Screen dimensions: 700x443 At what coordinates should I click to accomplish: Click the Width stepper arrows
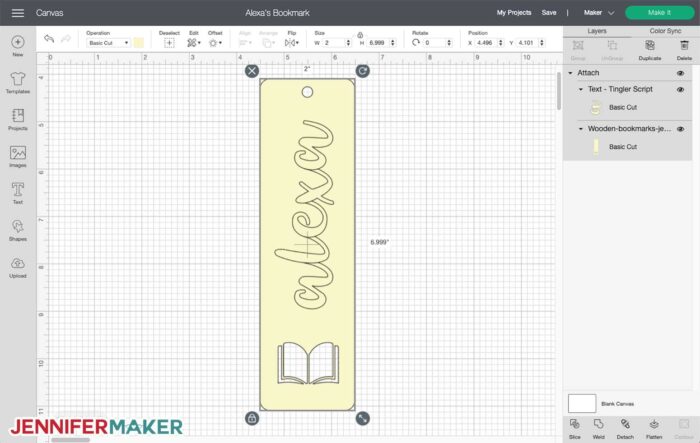tap(348, 43)
